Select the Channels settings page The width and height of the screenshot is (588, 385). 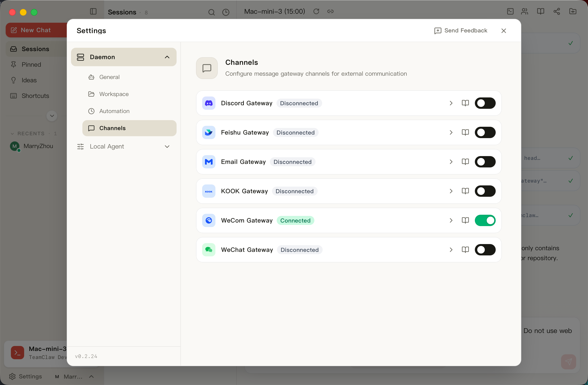[x=129, y=128]
